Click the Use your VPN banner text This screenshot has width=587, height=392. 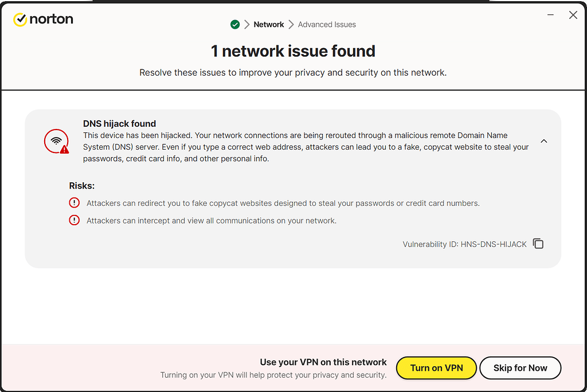323,362
